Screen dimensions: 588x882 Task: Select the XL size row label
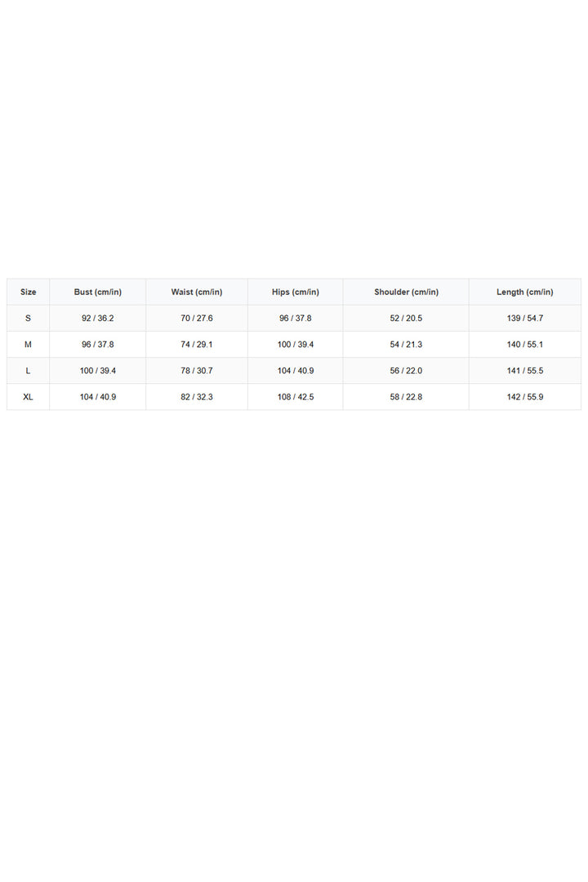pyautogui.click(x=28, y=397)
